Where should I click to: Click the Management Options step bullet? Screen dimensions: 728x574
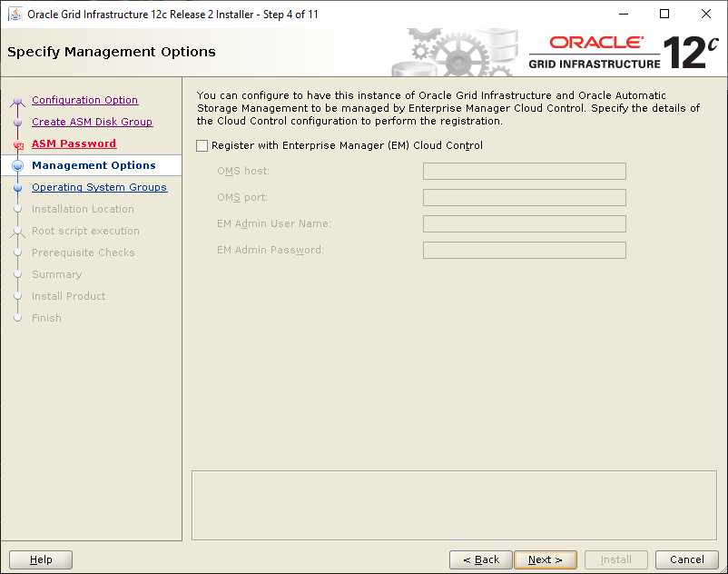click(x=18, y=166)
